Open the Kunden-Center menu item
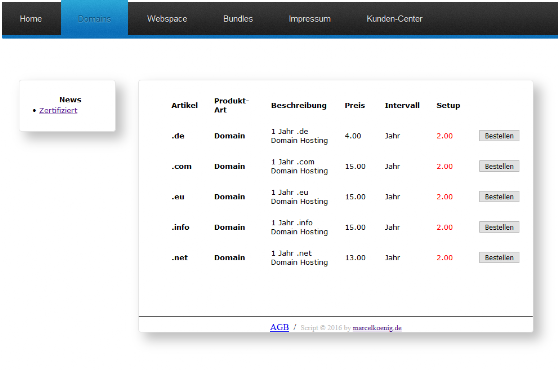This screenshot has width=558, height=370. click(394, 19)
